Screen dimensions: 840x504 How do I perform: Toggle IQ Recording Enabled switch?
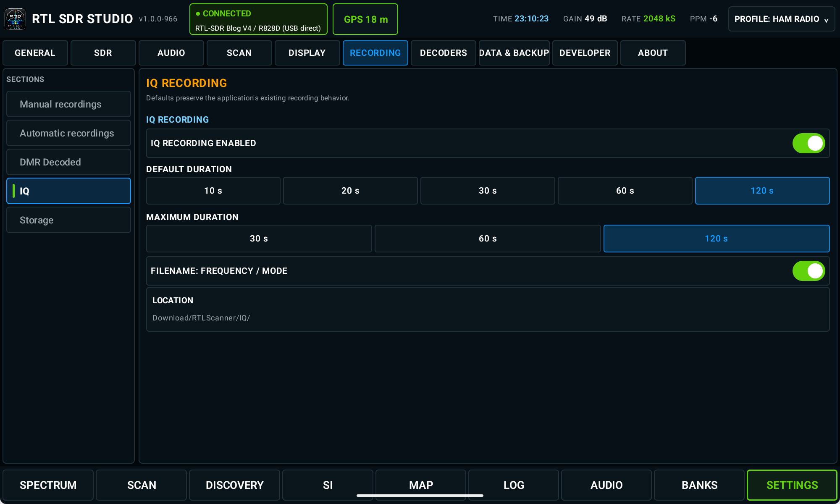click(808, 143)
